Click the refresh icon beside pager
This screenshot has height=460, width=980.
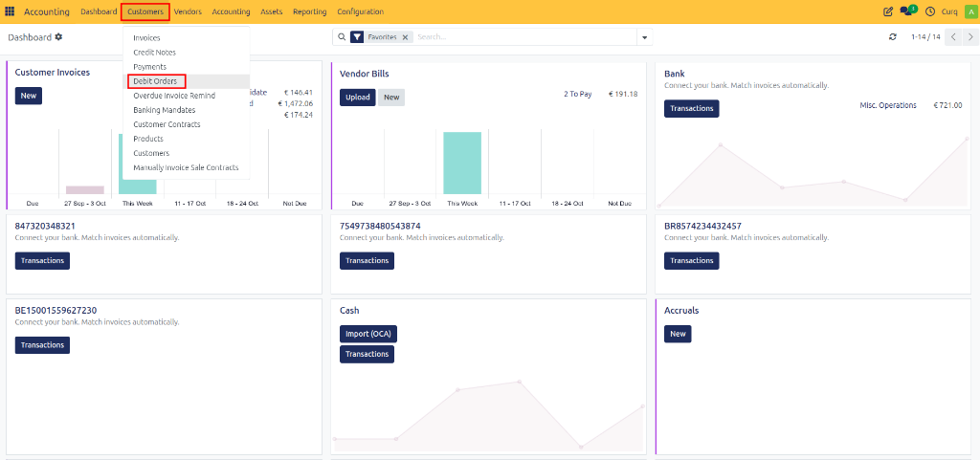click(x=893, y=37)
